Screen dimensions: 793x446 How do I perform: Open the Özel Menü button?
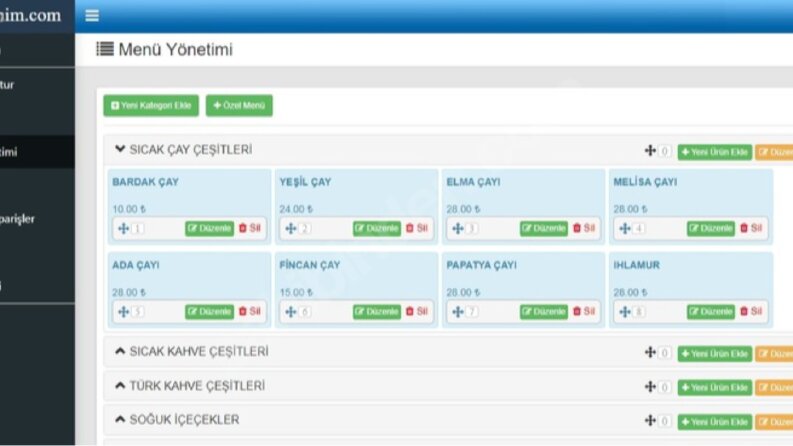[239, 106]
